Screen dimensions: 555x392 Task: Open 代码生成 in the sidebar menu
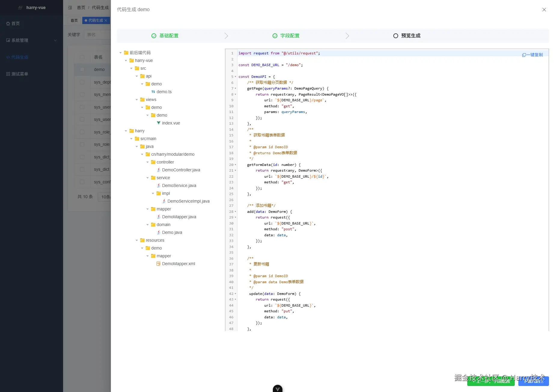[31, 57]
